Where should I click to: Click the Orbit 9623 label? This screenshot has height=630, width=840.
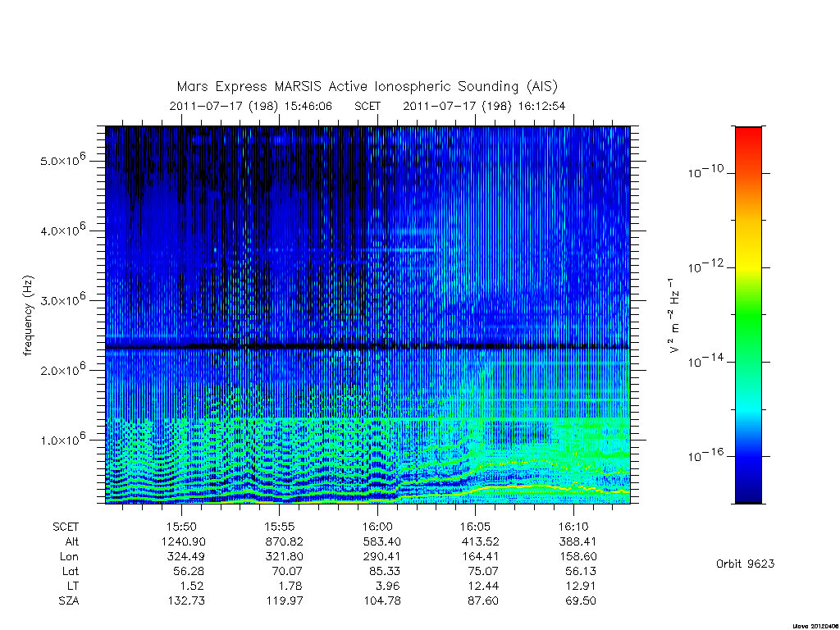click(745, 564)
